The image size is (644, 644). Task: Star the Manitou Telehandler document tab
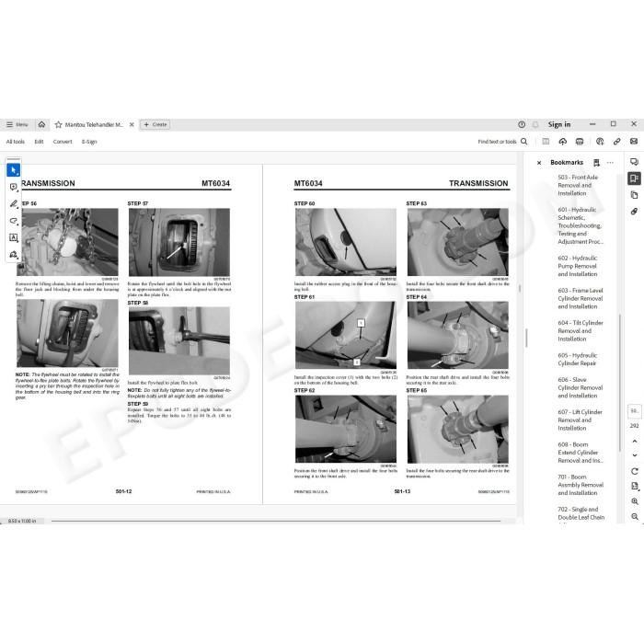[58, 124]
